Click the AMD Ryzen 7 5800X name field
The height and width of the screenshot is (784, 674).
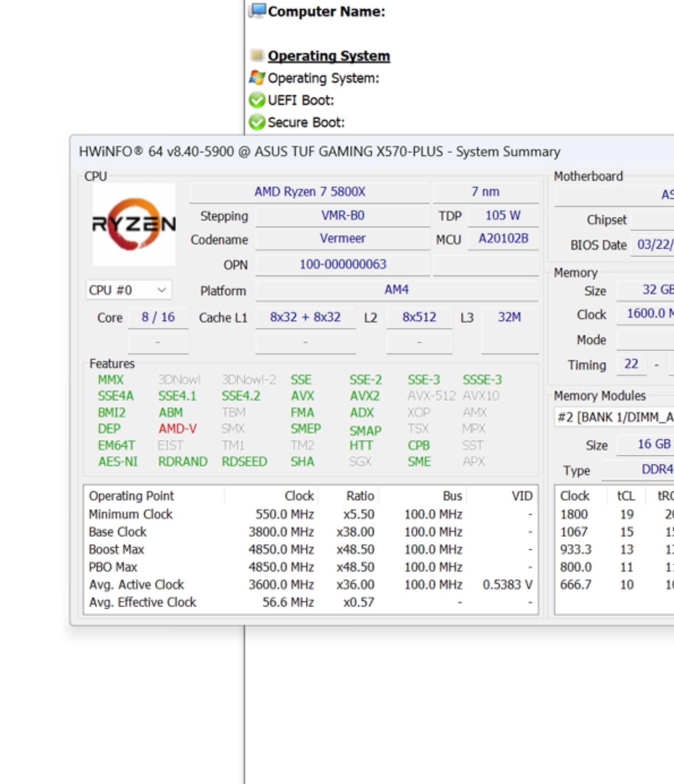(x=309, y=192)
